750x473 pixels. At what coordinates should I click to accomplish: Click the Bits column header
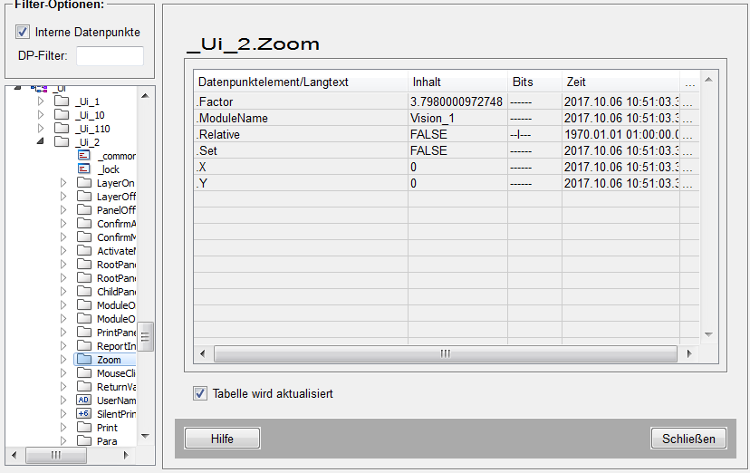[x=535, y=82]
